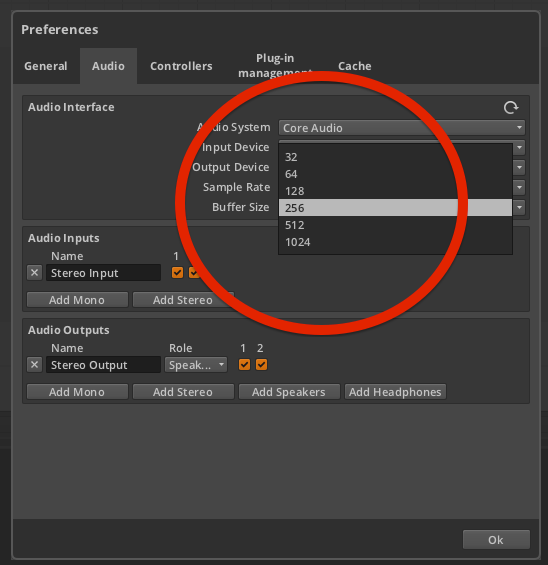Open the Speakers role dropdown
Image resolution: width=548 pixels, height=565 pixels.
click(x=196, y=365)
